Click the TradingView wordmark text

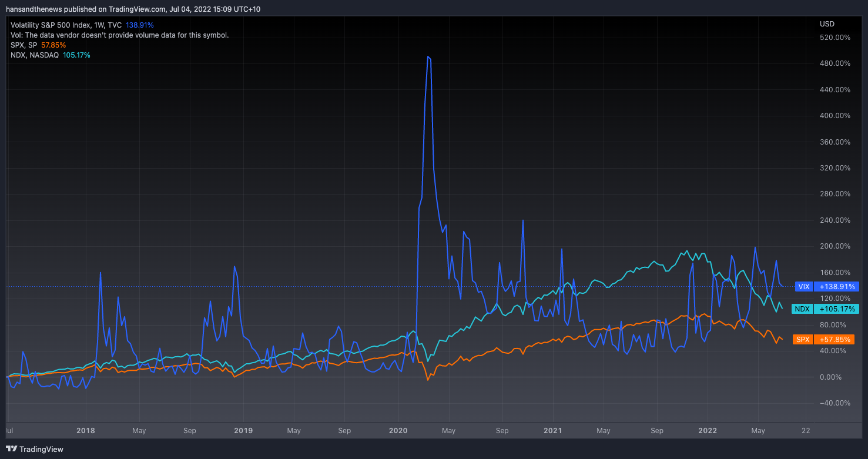(x=41, y=449)
